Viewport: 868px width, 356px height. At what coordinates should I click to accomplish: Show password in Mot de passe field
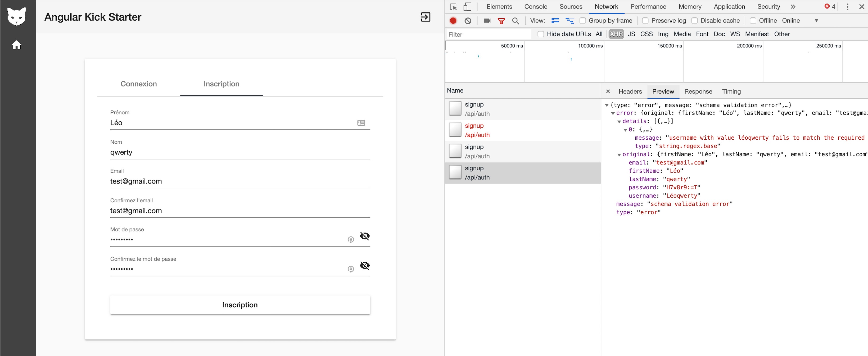(365, 236)
